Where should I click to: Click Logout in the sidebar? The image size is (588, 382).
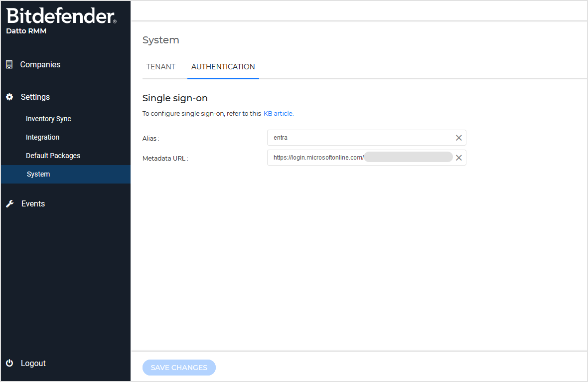pos(33,363)
